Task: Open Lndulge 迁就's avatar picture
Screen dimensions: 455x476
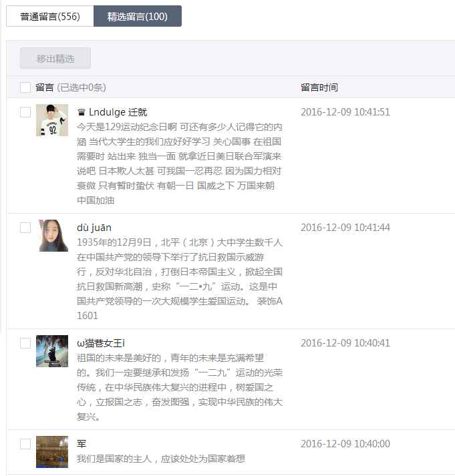Action: click(52, 120)
